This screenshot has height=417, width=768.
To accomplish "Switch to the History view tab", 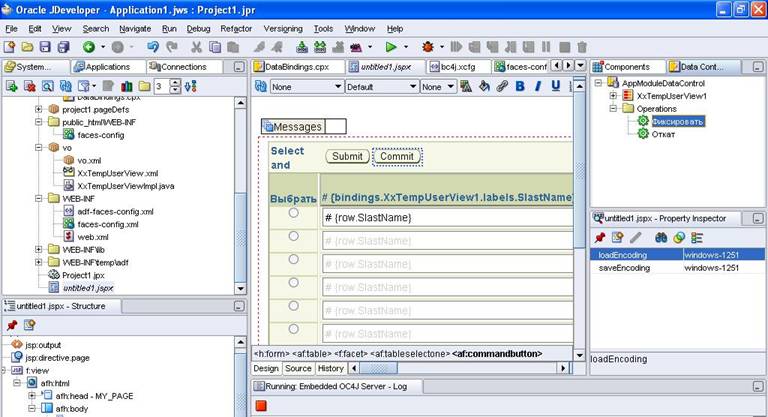I will tap(331, 368).
